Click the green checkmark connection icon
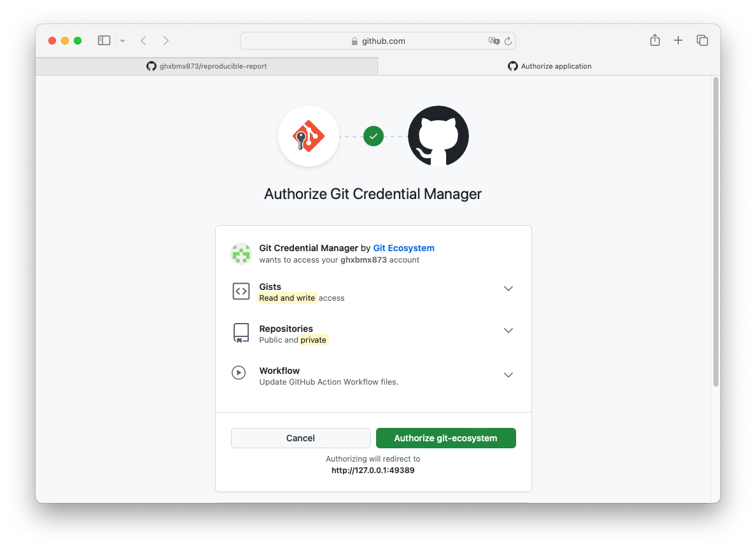 point(374,136)
